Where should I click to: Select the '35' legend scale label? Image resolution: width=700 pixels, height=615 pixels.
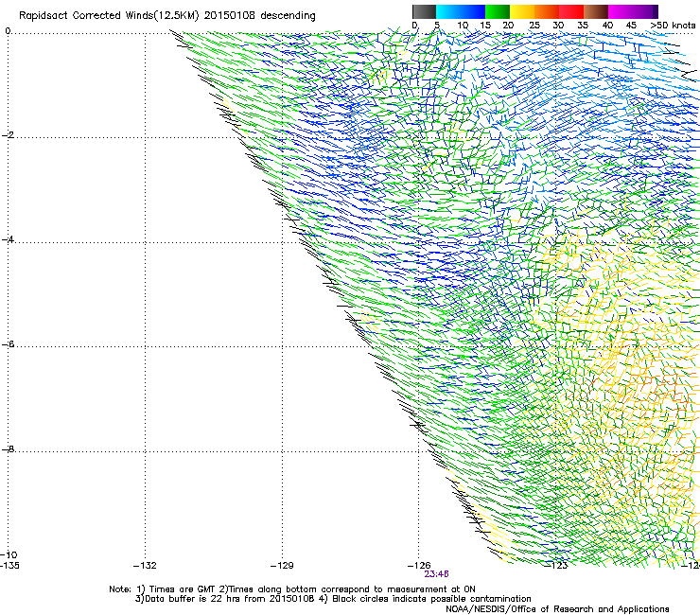pyautogui.click(x=583, y=26)
